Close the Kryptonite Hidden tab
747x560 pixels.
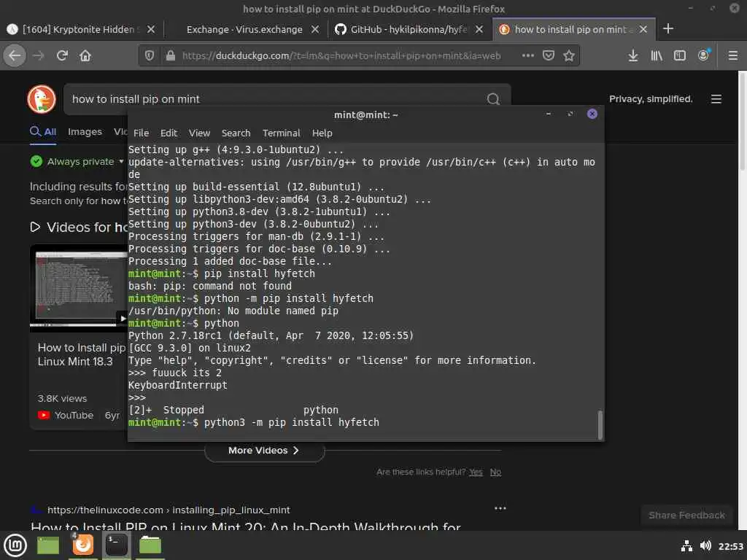150,29
